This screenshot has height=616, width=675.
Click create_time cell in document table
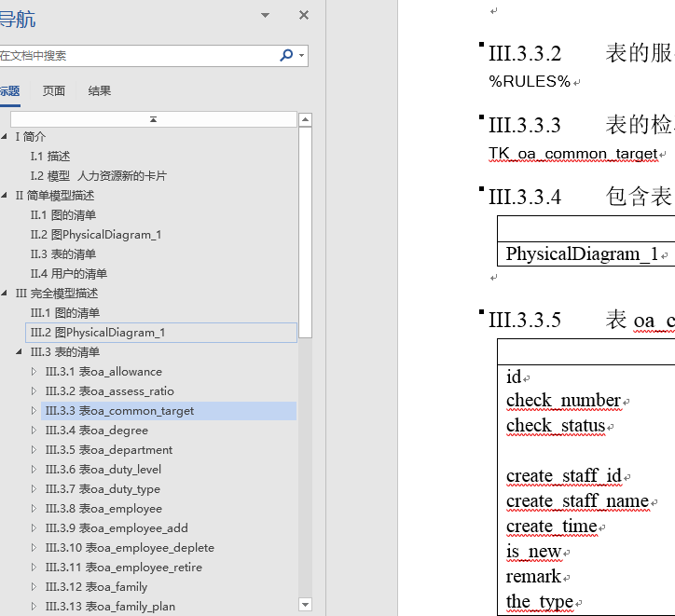(x=551, y=527)
